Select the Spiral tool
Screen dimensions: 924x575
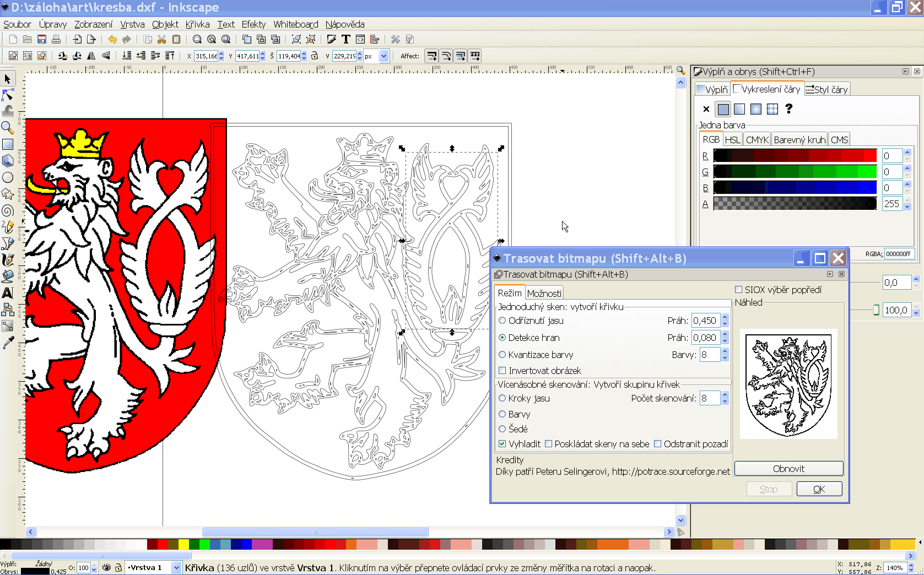click(8, 211)
